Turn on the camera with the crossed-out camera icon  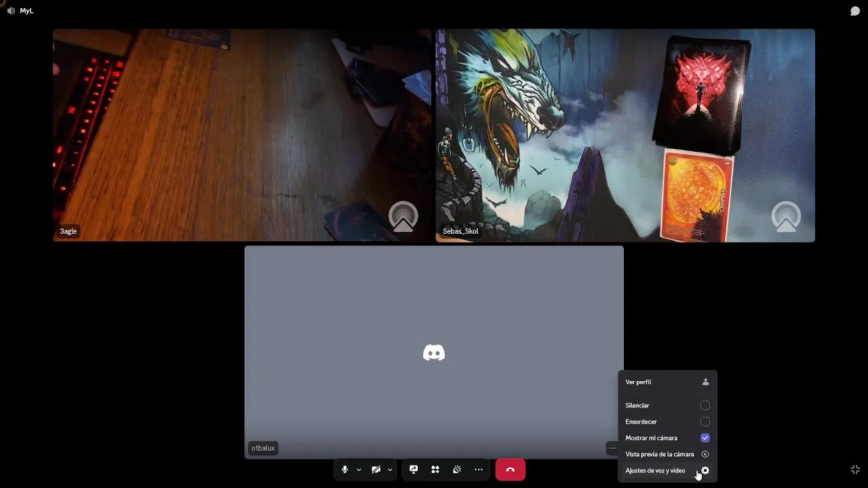point(376,470)
